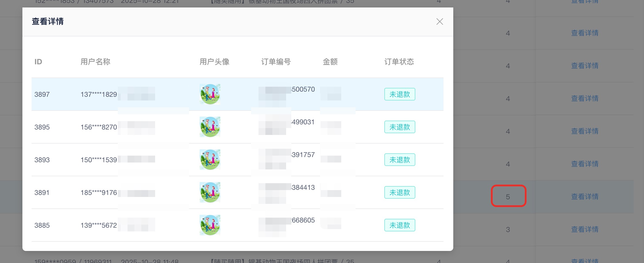This screenshot has height=263, width=644.
Task: Click the 未退款 tag for user 185****9176
Action: click(400, 192)
